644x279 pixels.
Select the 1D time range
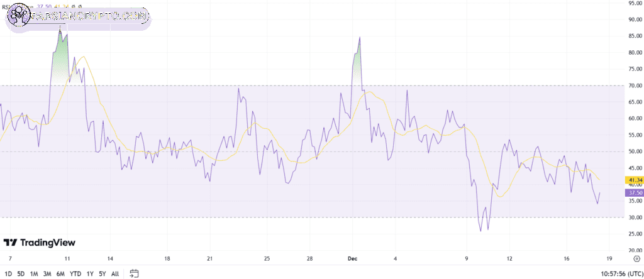(x=8, y=274)
